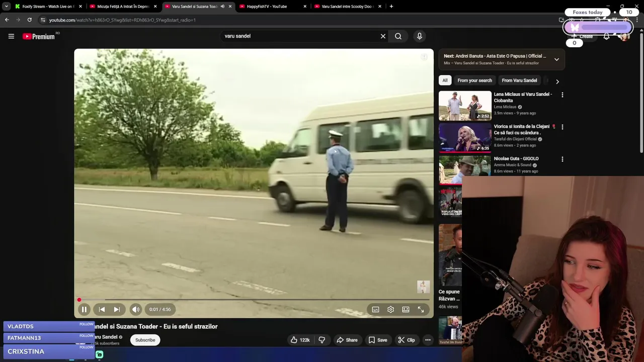644x362 pixels.
Task: Seek on the video progress bar
Action: click(x=254, y=300)
